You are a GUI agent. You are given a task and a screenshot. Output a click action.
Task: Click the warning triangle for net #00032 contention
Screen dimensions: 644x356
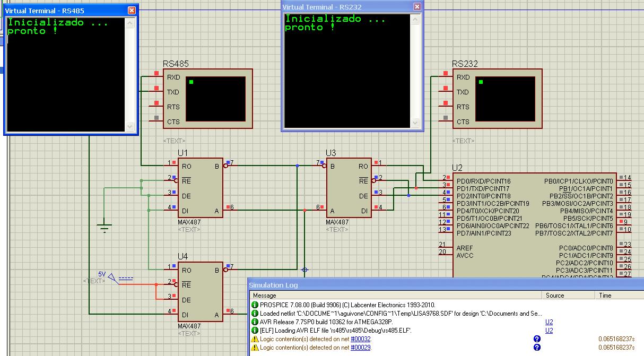[254, 338]
